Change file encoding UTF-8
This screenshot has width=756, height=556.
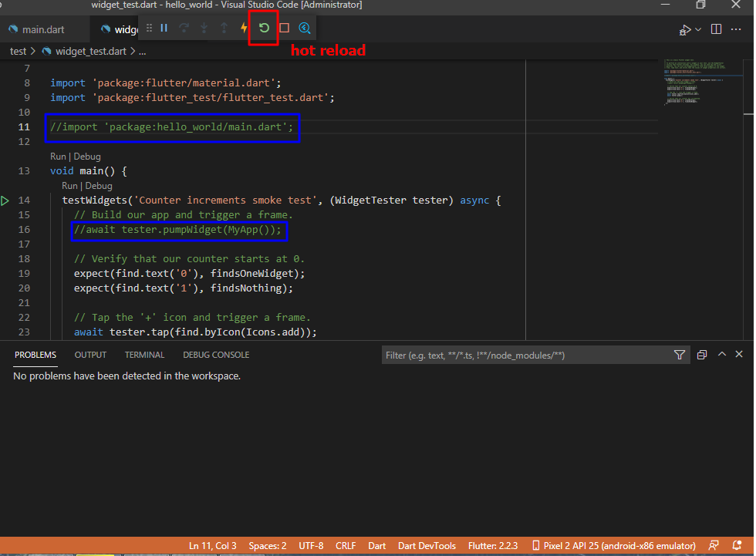point(311,546)
